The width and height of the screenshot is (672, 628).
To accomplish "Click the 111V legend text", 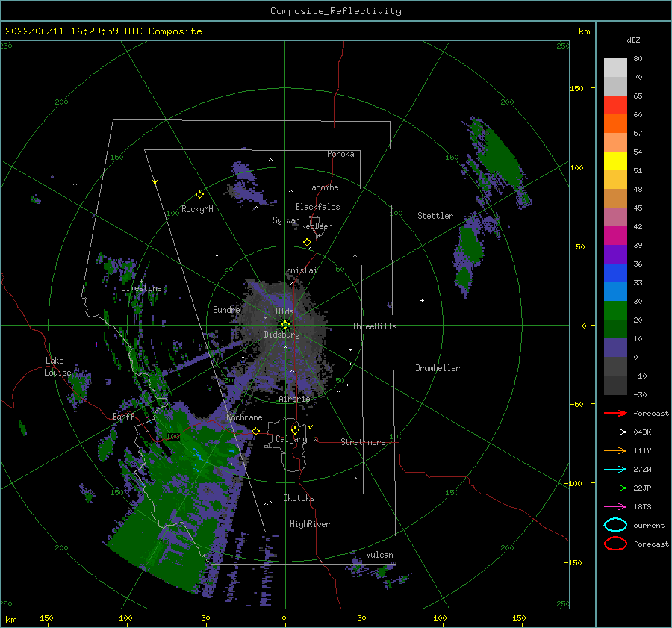I will [642, 450].
